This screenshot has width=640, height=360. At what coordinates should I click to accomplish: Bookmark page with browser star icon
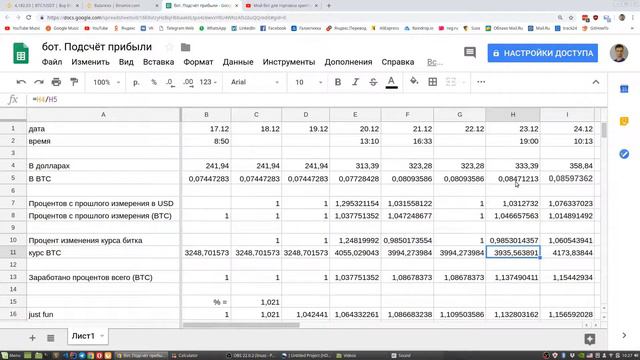(x=571, y=18)
